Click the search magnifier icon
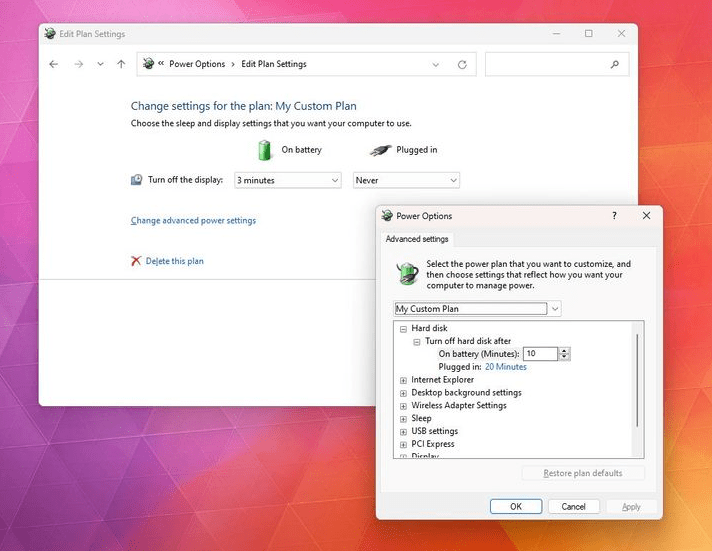This screenshot has height=551, width=712. point(614,65)
